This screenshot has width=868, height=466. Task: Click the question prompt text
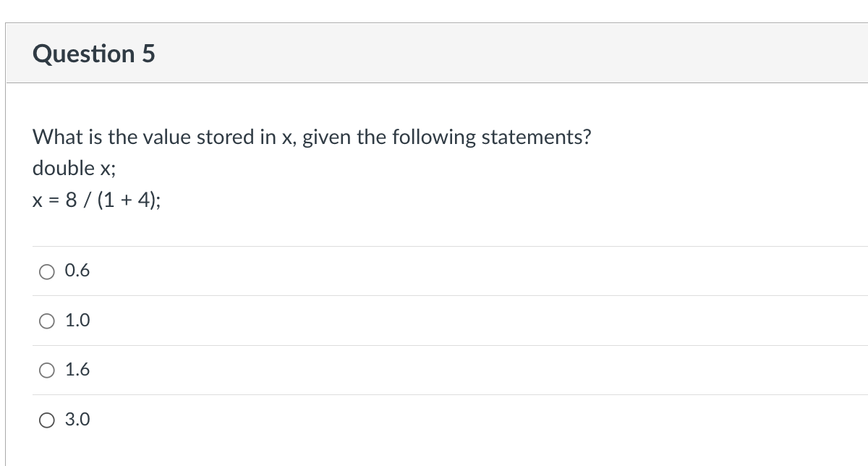(x=311, y=137)
